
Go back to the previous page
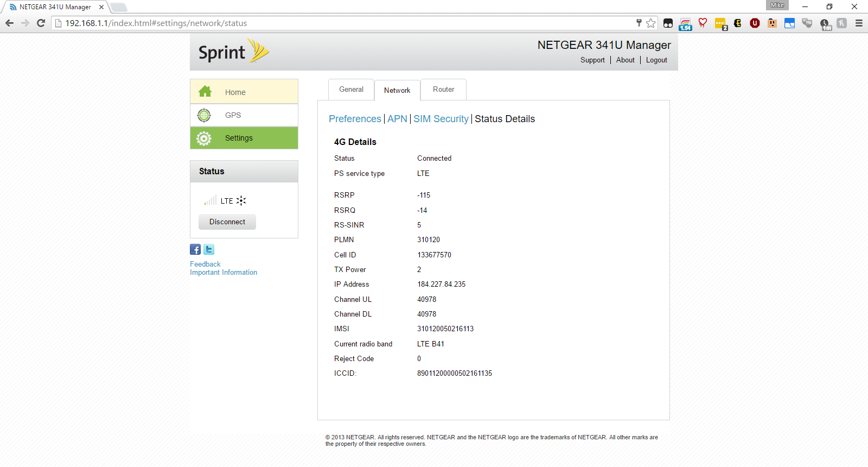click(9, 23)
